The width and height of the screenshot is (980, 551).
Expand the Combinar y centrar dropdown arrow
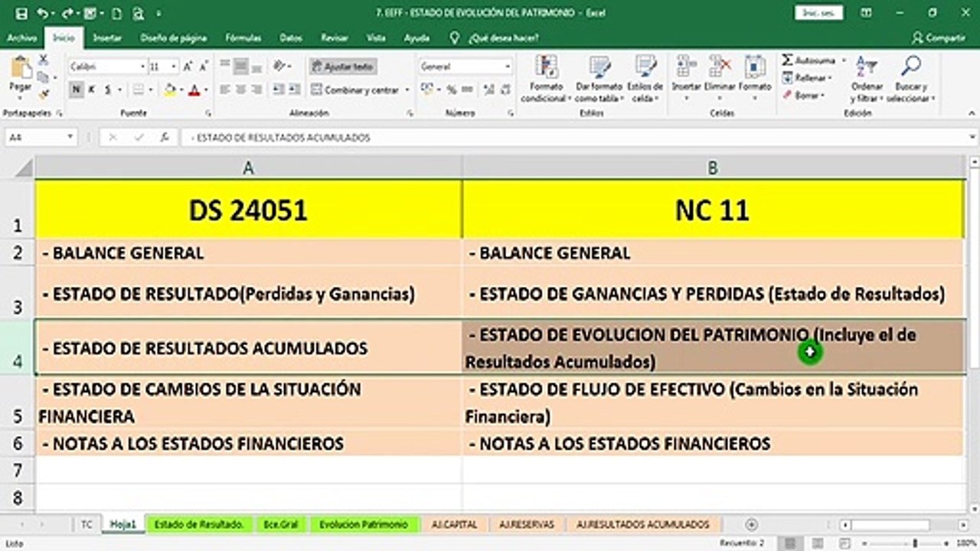[x=407, y=90]
